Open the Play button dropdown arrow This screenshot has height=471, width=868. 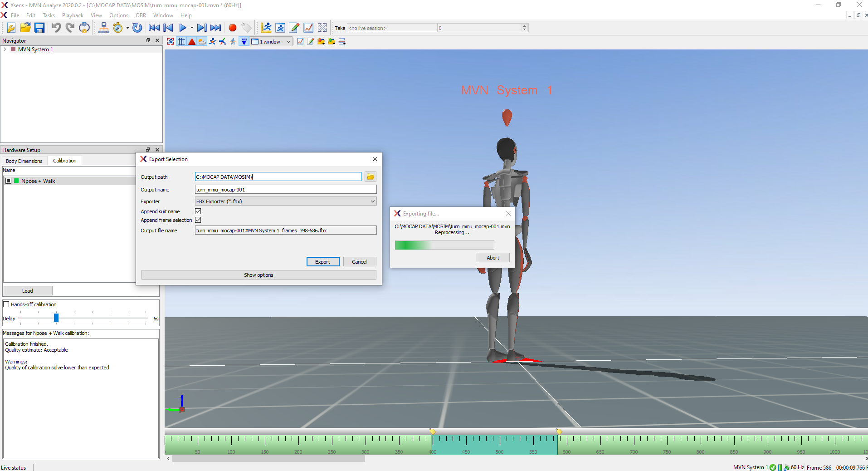[192, 28]
